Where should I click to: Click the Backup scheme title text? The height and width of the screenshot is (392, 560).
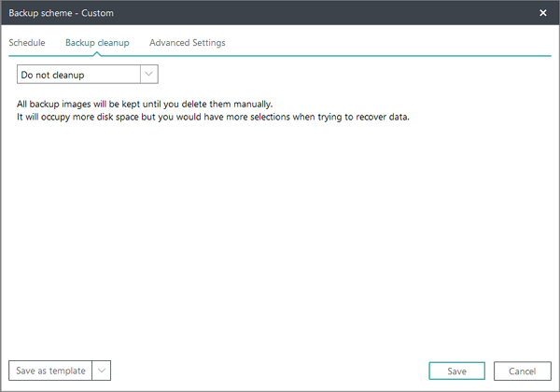(x=40, y=13)
